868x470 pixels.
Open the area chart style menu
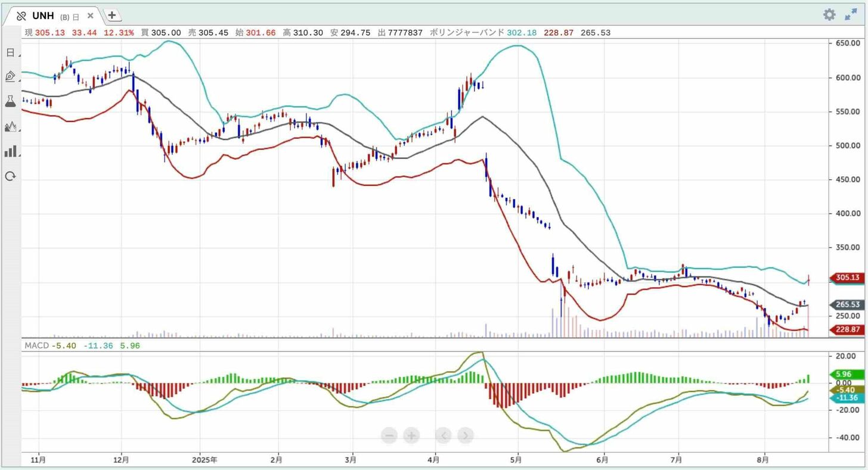tap(10, 126)
